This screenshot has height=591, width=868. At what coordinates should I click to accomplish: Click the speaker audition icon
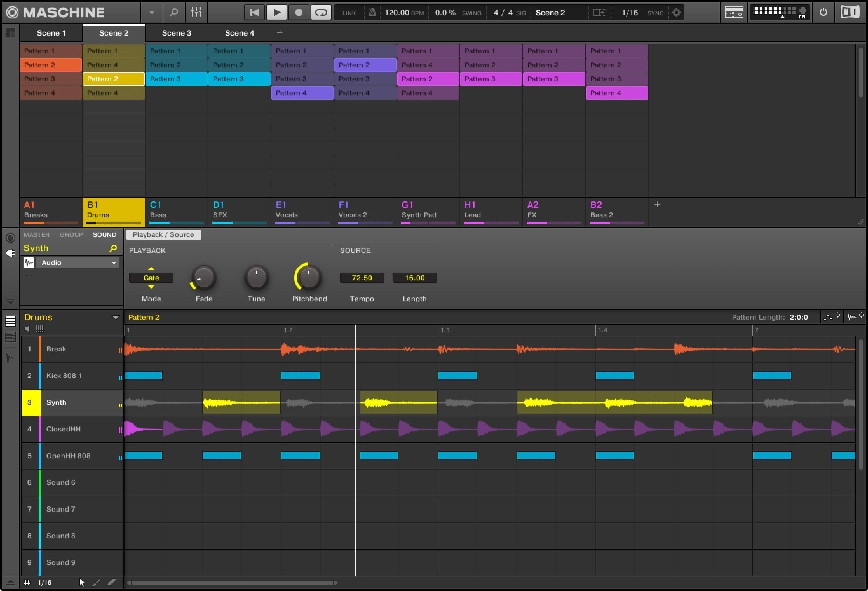(27, 329)
